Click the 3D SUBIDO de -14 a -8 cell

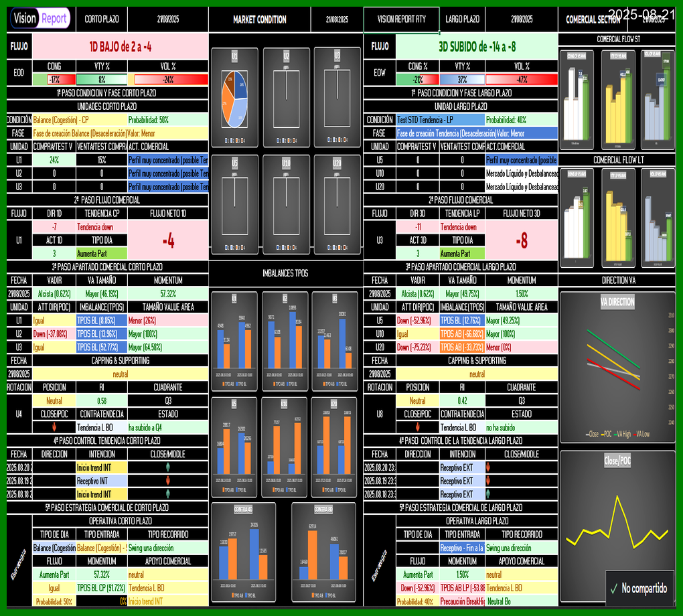(x=477, y=47)
